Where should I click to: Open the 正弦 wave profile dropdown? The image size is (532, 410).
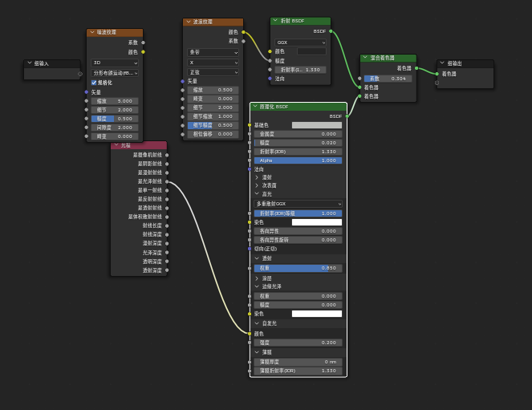pyautogui.click(x=213, y=72)
